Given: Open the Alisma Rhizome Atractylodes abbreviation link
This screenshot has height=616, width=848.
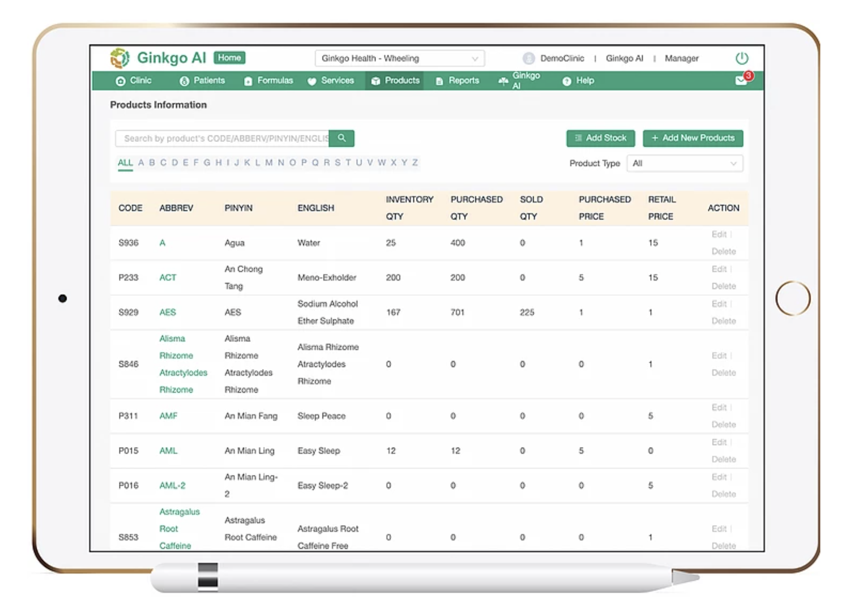Looking at the screenshot, I should click(x=183, y=364).
